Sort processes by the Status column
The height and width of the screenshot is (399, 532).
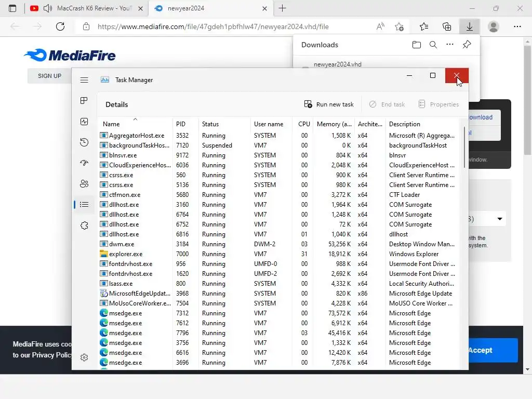click(224, 124)
